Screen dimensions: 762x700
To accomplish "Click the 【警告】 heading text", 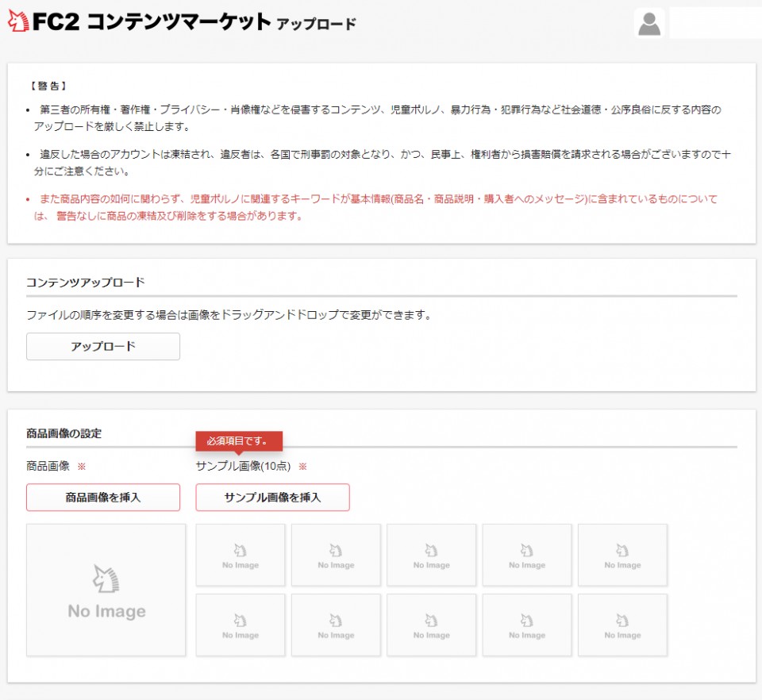I will pos(48,86).
